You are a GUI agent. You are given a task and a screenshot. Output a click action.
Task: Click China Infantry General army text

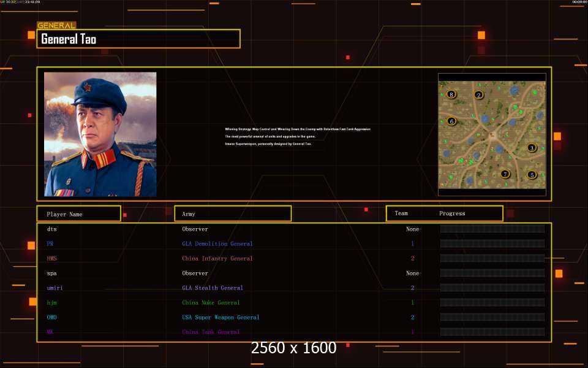point(217,258)
